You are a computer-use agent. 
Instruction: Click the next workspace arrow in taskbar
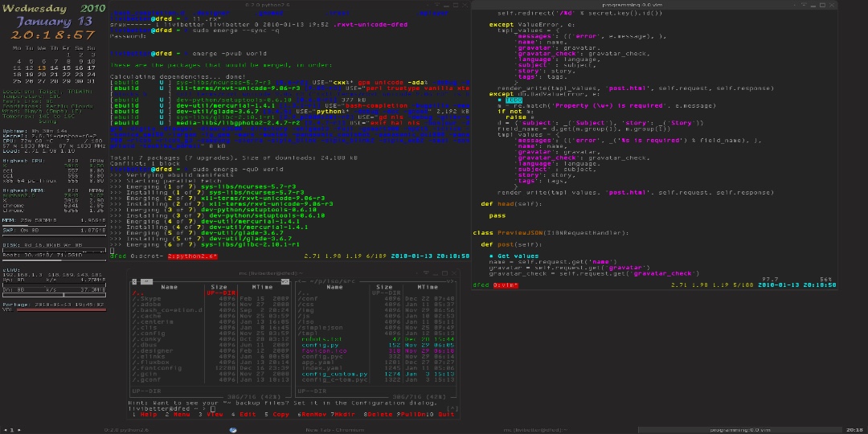point(19,430)
